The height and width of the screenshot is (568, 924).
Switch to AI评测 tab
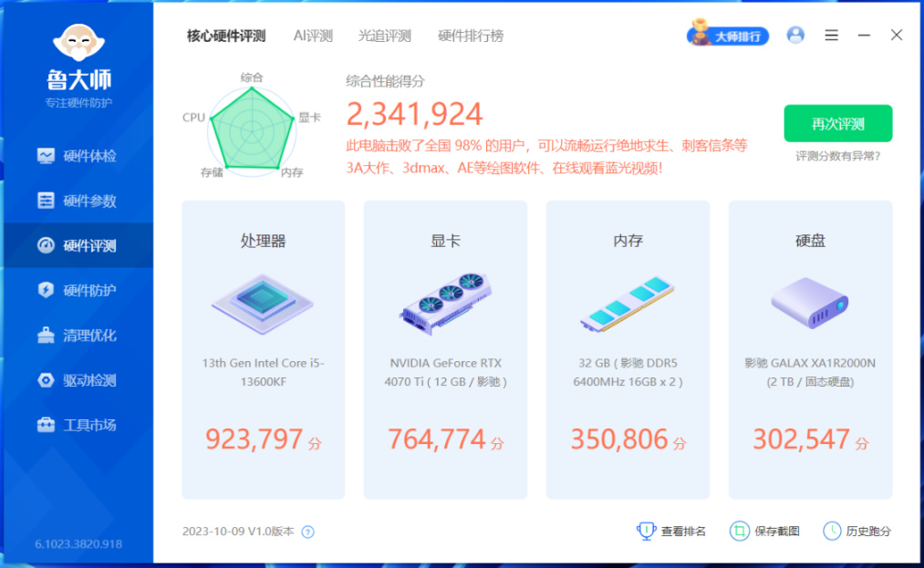313,36
